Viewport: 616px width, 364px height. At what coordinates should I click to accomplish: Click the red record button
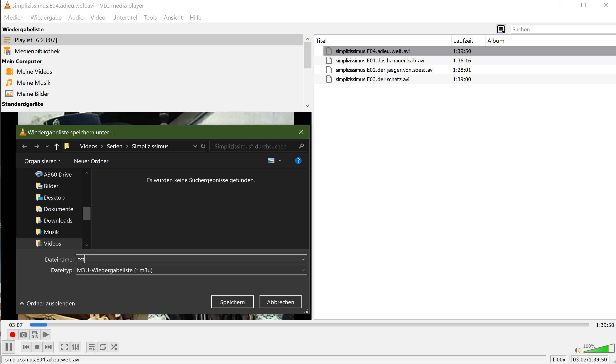(x=12, y=335)
